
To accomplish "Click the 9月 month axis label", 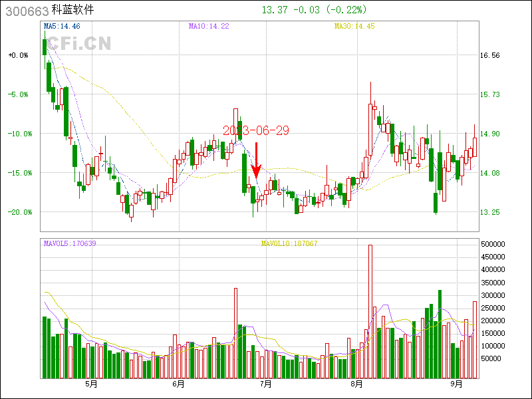I will point(456,384).
